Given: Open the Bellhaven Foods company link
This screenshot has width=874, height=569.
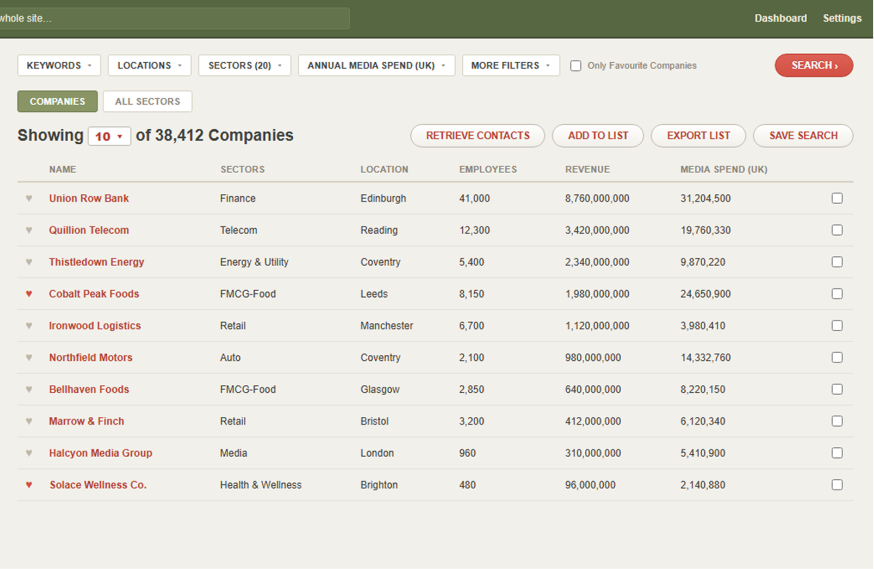Looking at the screenshot, I should pos(89,389).
